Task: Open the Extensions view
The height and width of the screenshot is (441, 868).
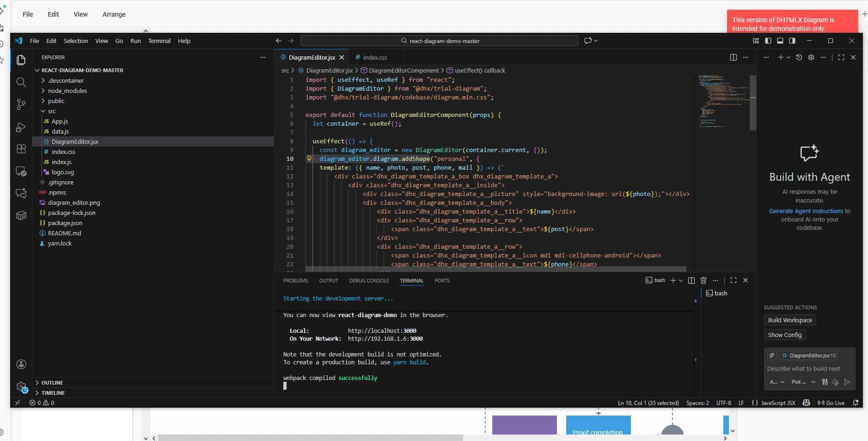Action: [x=21, y=149]
